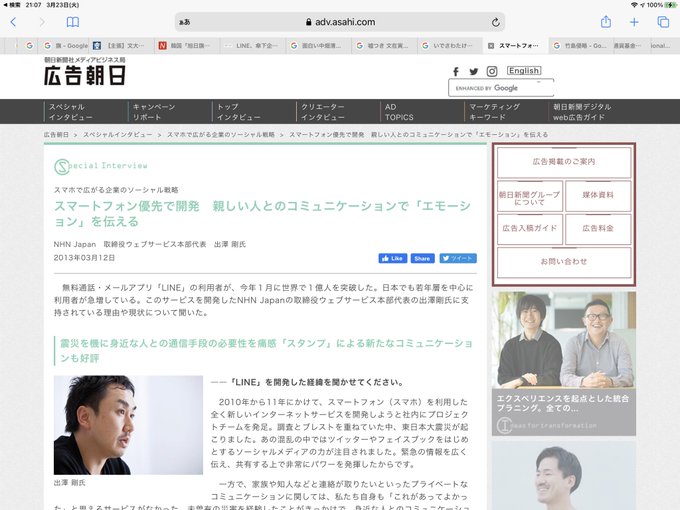Click the Twitter ツイート button
This screenshot has height=510, width=680.
(458, 258)
